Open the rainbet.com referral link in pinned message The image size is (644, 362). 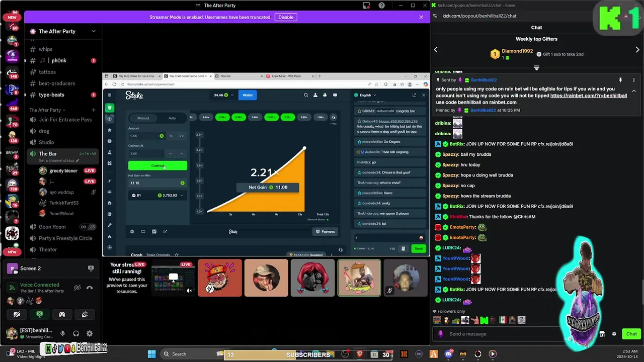[x=588, y=96]
